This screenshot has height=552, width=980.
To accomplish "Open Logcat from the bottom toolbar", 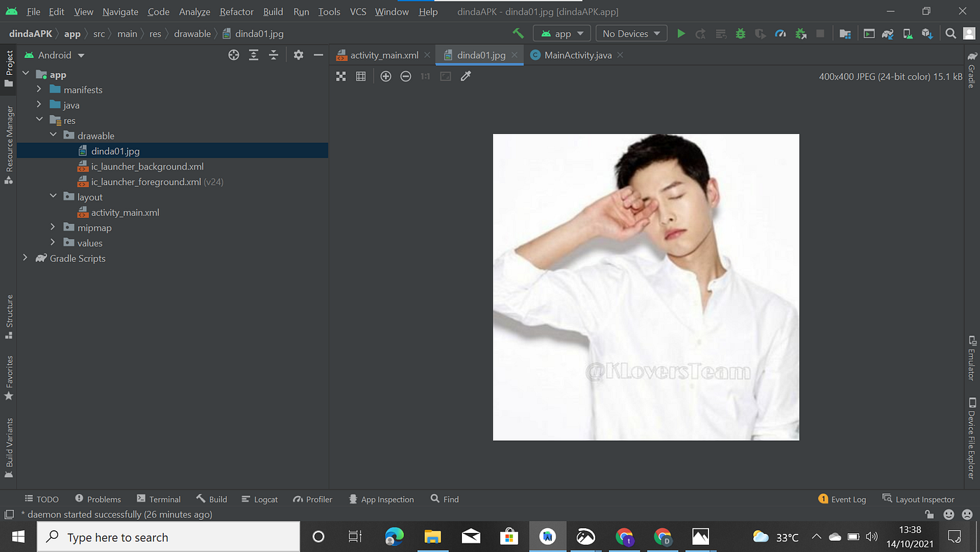I will (260, 499).
